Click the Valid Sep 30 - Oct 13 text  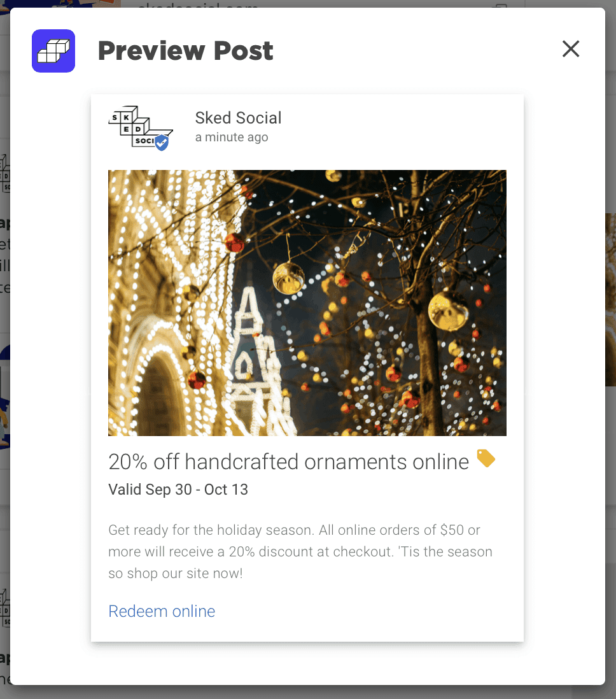pyautogui.click(x=178, y=490)
